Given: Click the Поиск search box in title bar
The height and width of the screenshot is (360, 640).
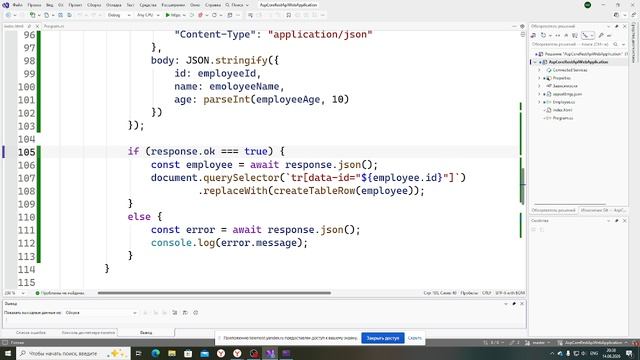Looking at the screenshot, I should point(237,5).
